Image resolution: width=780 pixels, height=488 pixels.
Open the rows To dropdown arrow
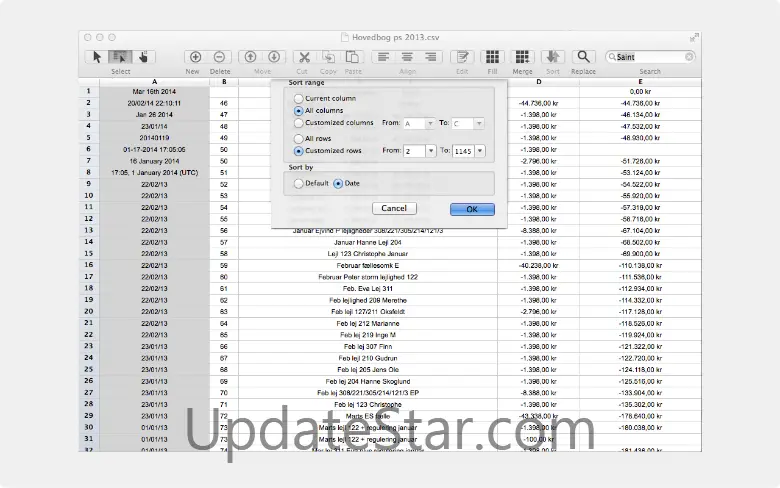tap(480, 151)
